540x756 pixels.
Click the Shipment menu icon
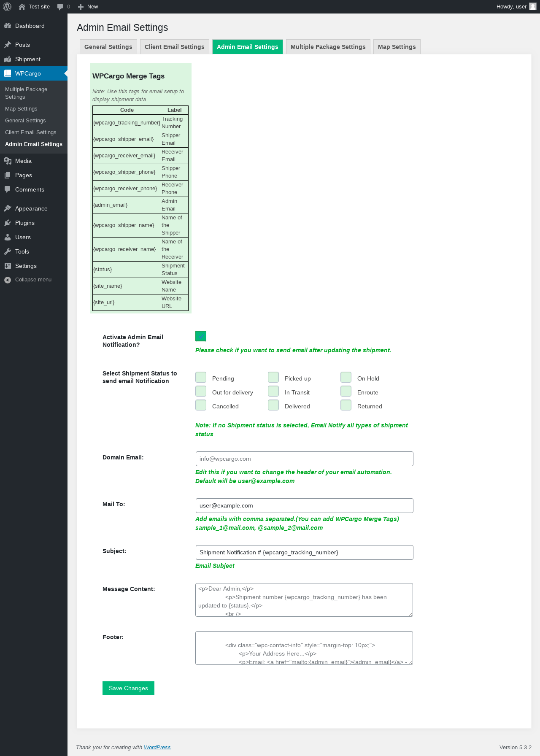tap(8, 59)
